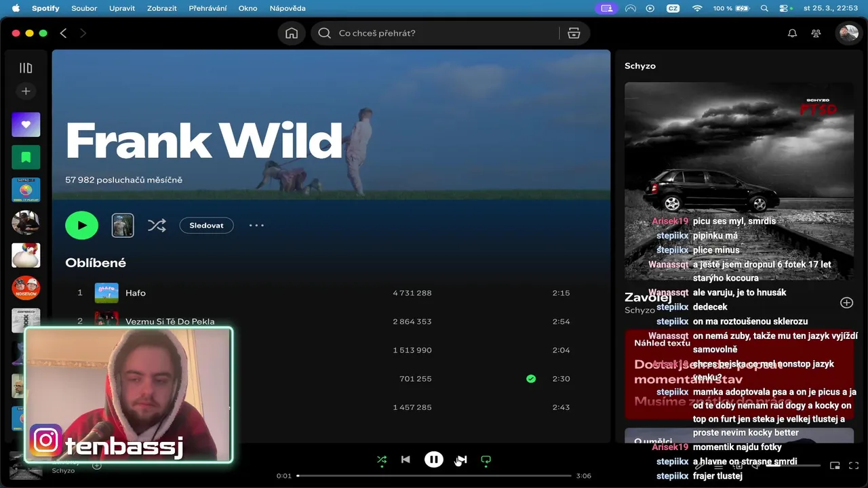Open Liked Songs heart playlist

click(x=26, y=125)
